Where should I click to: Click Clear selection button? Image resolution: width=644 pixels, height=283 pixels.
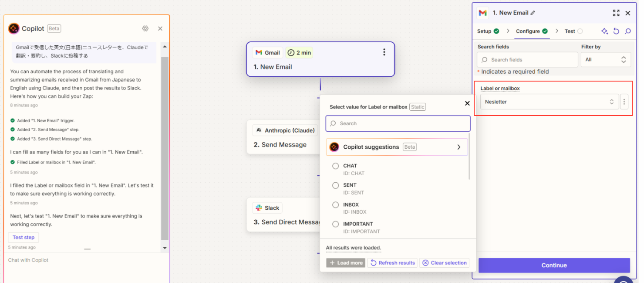445,263
